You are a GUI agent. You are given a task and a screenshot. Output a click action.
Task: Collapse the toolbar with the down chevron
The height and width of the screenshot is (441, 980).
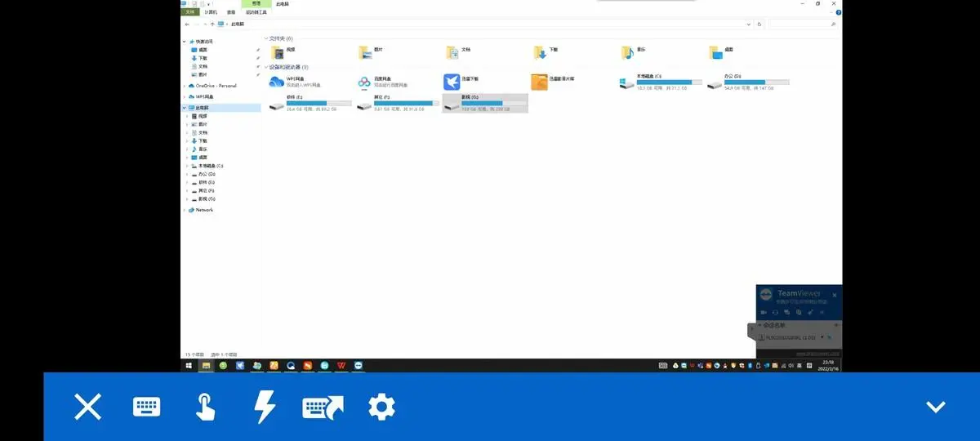[x=935, y=407]
